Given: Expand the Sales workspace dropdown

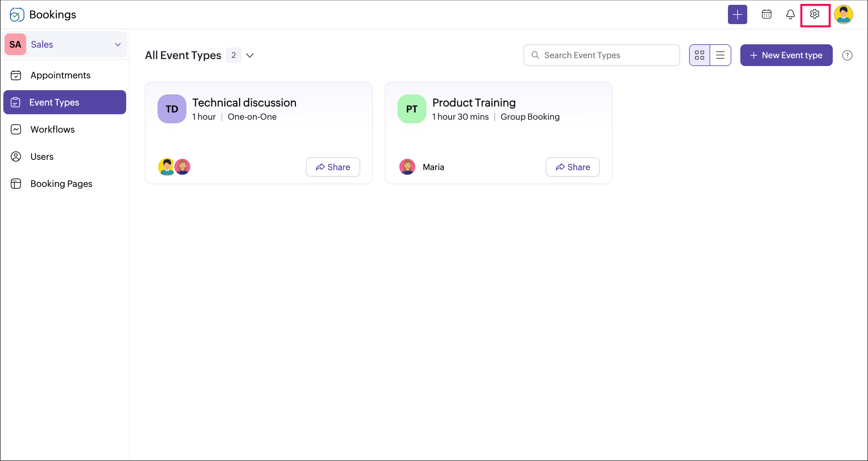Looking at the screenshot, I should (x=117, y=45).
